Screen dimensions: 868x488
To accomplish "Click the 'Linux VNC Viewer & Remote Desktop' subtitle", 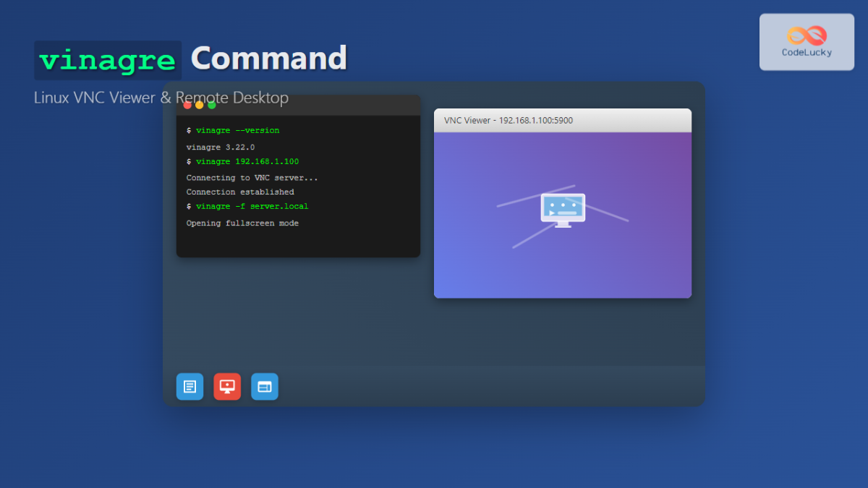I will pos(161,98).
